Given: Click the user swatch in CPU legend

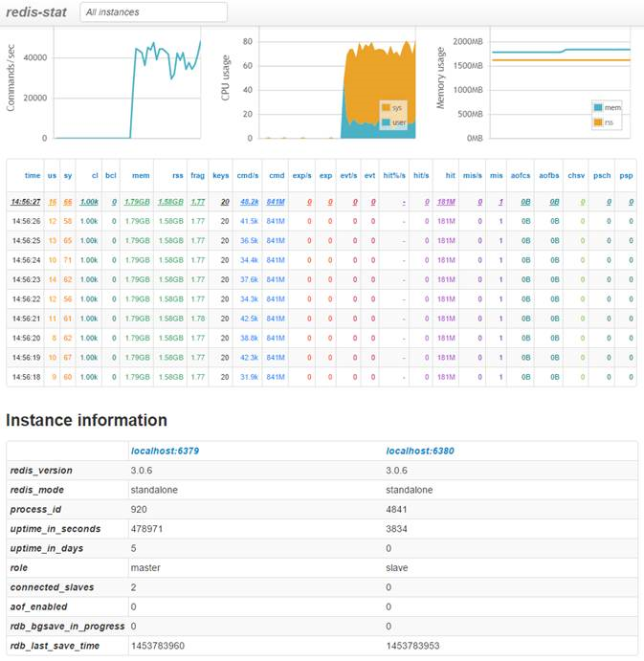Looking at the screenshot, I should pos(386,122).
